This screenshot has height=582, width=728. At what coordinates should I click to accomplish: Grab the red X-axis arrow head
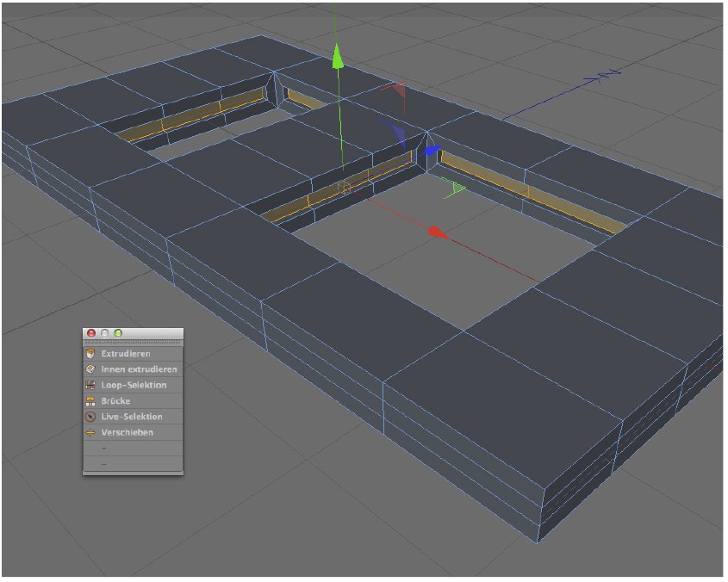click(437, 232)
